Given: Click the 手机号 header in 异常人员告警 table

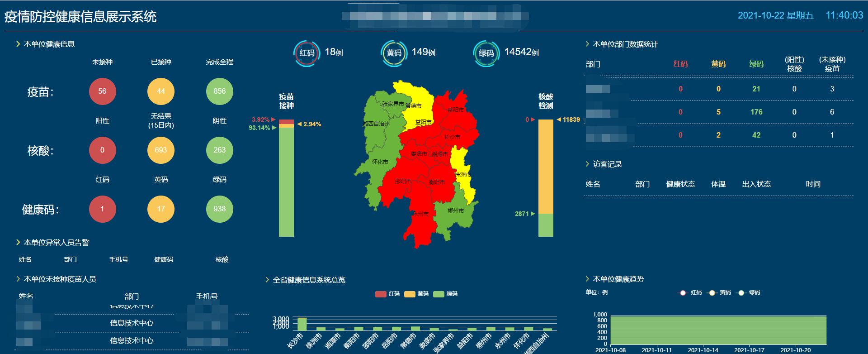Looking at the screenshot, I should (x=118, y=259).
